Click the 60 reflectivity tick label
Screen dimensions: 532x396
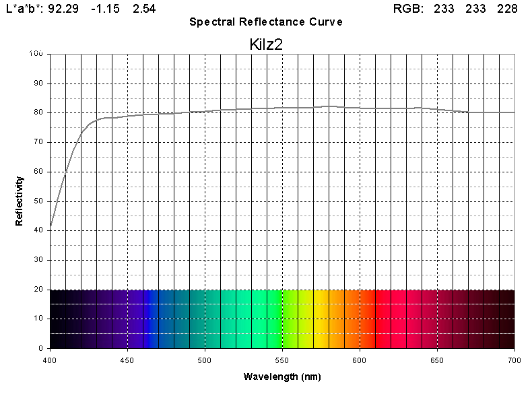[x=38, y=171]
